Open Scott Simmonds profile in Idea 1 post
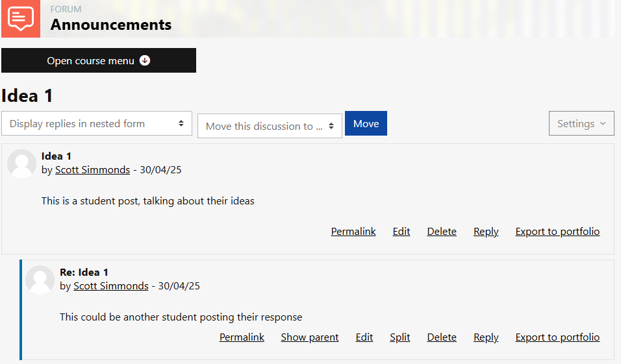 pyautogui.click(x=92, y=170)
